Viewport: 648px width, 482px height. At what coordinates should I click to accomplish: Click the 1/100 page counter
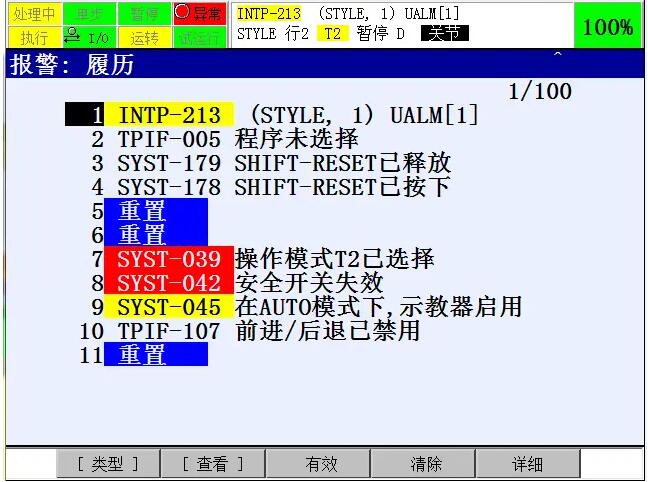(x=540, y=91)
